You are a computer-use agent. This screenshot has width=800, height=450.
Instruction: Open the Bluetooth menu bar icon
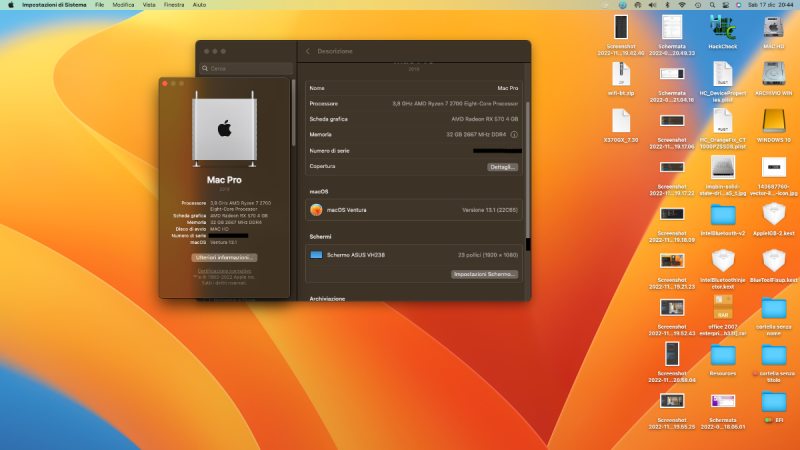pos(667,5)
